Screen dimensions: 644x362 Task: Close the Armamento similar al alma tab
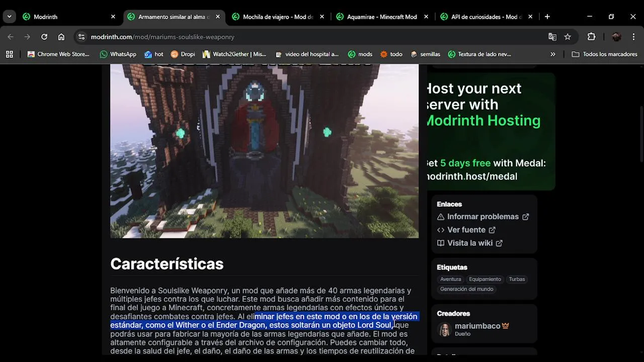(x=217, y=17)
